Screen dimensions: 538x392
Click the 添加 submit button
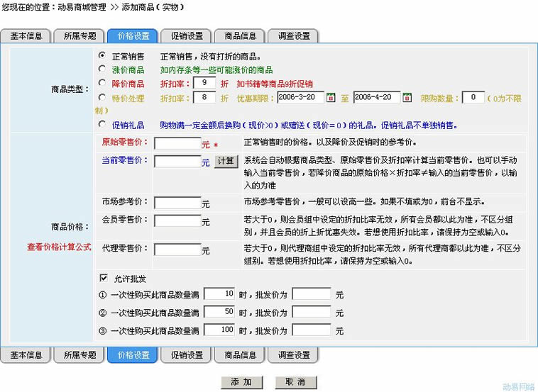(x=242, y=381)
